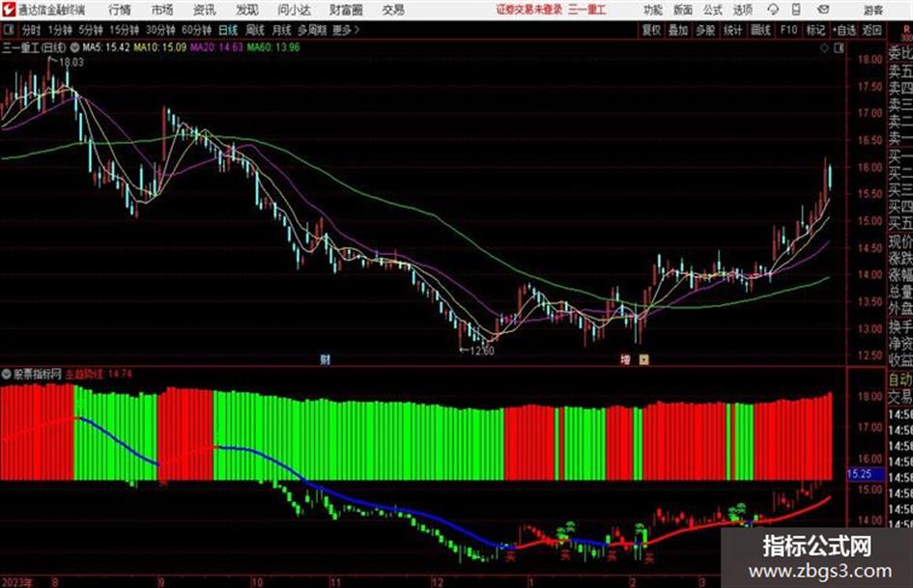Select the 月线 monthly chart tab

pos(281,30)
